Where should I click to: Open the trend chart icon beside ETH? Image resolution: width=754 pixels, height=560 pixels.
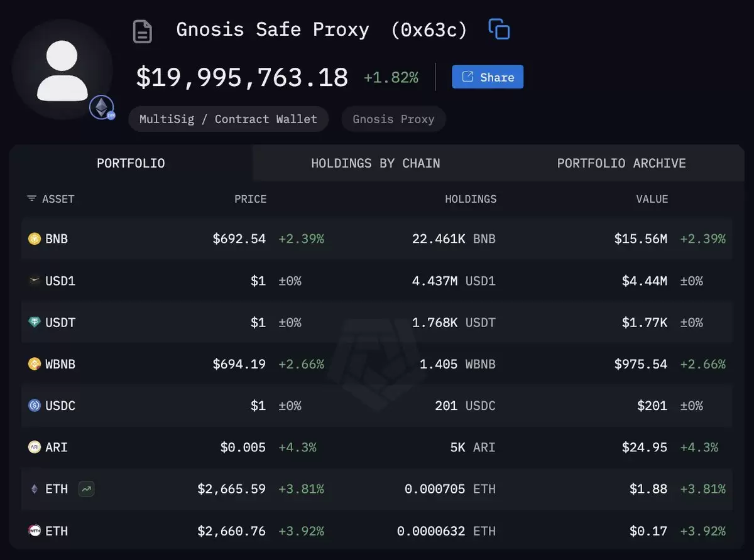[x=87, y=488]
